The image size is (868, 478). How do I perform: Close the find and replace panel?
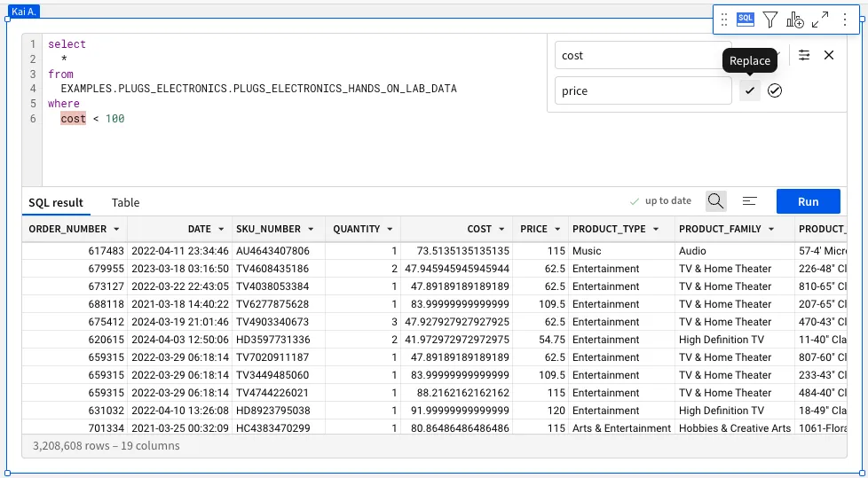pyautogui.click(x=829, y=55)
